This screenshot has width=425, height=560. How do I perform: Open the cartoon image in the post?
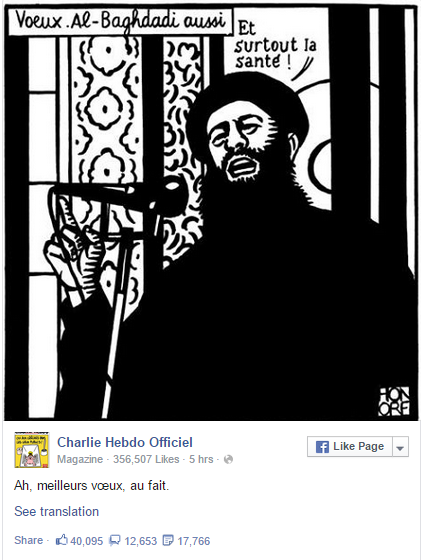click(211, 212)
